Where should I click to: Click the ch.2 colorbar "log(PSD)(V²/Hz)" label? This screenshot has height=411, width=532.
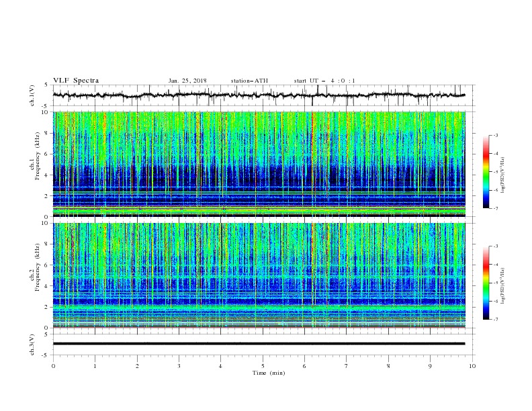[502, 286]
